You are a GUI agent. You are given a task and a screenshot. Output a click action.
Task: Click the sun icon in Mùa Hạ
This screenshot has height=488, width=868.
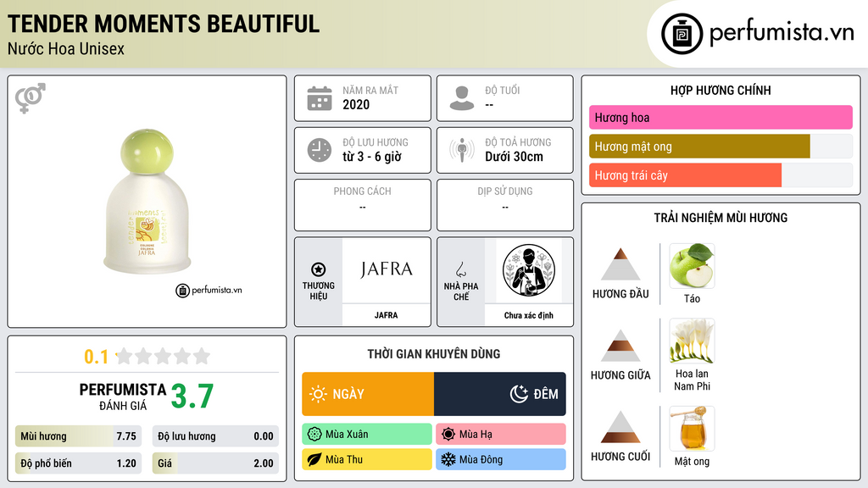point(448,435)
